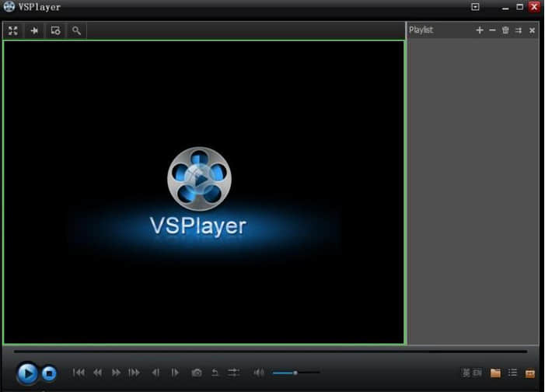Click the magnifier zoom tool
545x392 pixels.
(x=76, y=30)
